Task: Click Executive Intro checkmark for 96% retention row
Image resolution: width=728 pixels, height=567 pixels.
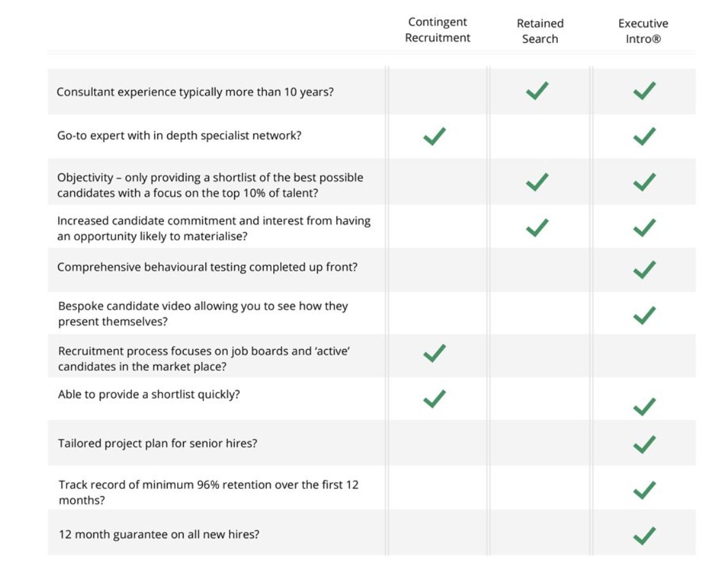Action: coord(644,490)
